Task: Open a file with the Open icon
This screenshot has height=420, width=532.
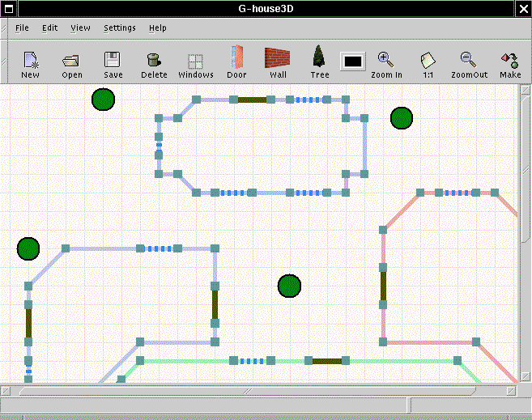Action: coord(71,62)
